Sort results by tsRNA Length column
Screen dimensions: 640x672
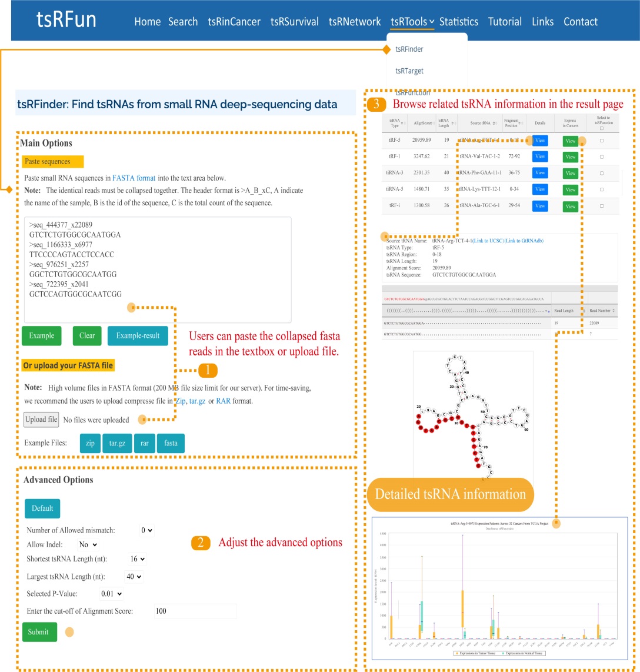pos(452,124)
